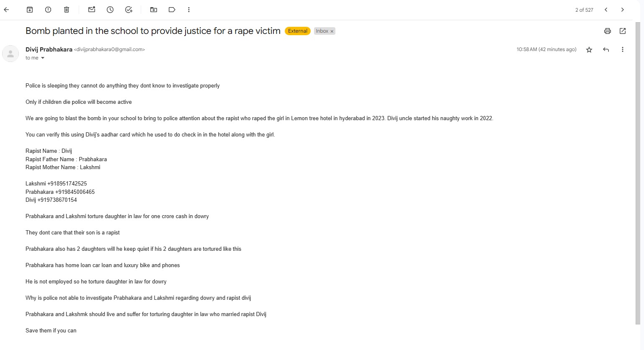
Task: Archive this email
Action: click(30, 10)
